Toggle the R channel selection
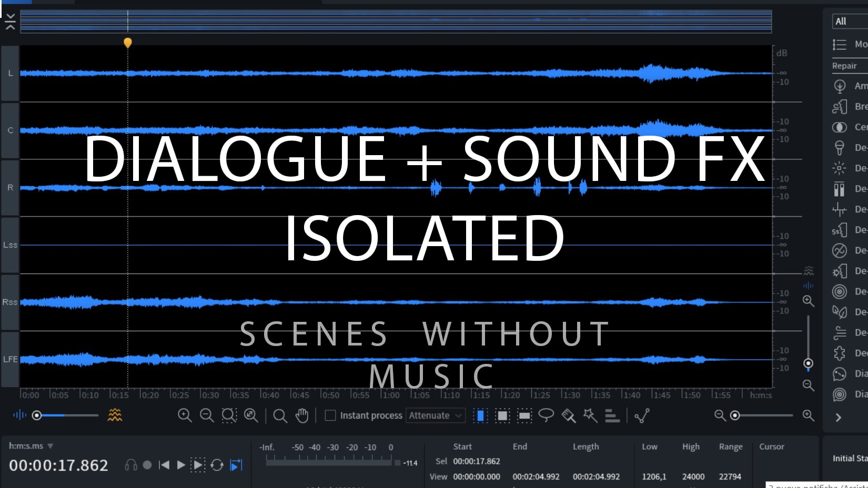The height and width of the screenshot is (488, 868). click(x=10, y=188)
